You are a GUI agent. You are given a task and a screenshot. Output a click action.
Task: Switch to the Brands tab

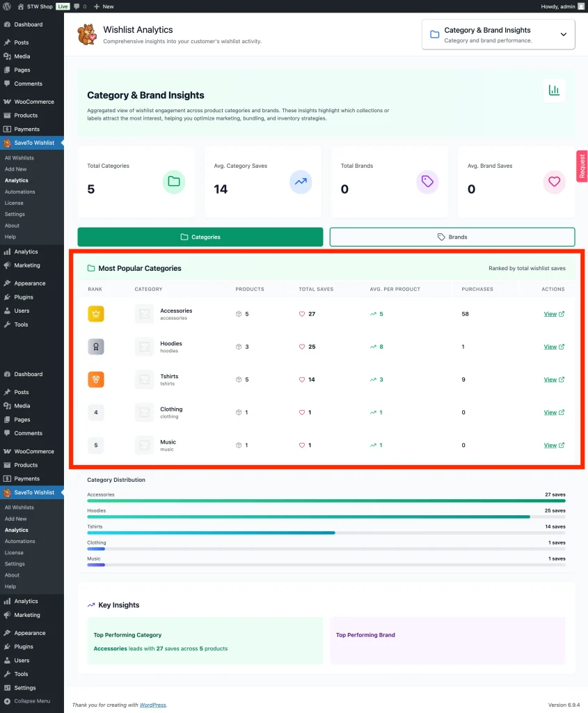click(452, 236)
